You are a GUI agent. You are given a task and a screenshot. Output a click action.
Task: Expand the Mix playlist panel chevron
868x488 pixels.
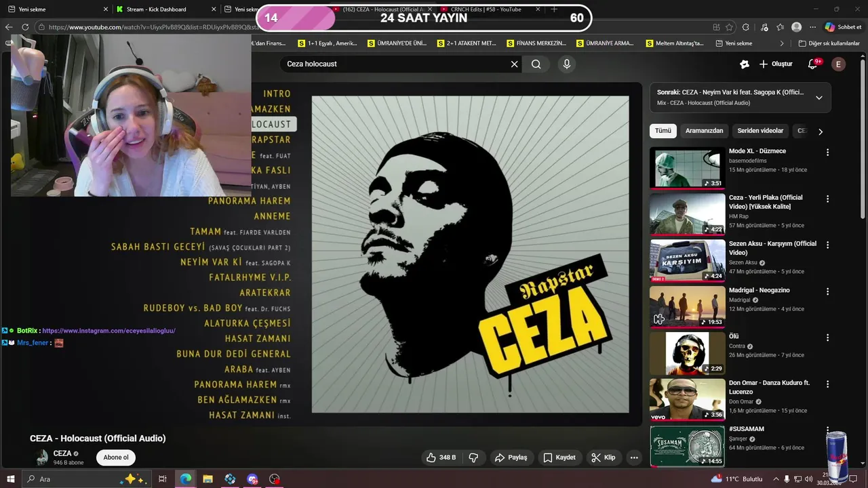click(818, 98)
